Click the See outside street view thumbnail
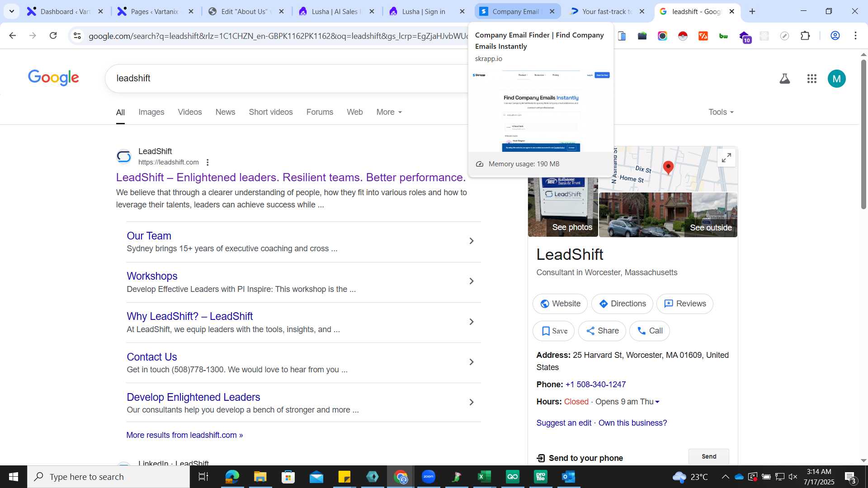 click(x=668, y=215)
